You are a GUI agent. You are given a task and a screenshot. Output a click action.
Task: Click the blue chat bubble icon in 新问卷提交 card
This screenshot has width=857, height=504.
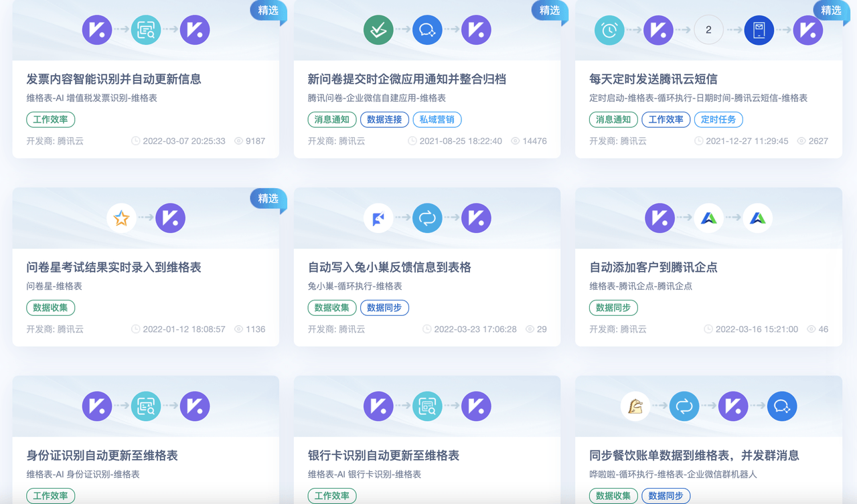pos(427,30)
